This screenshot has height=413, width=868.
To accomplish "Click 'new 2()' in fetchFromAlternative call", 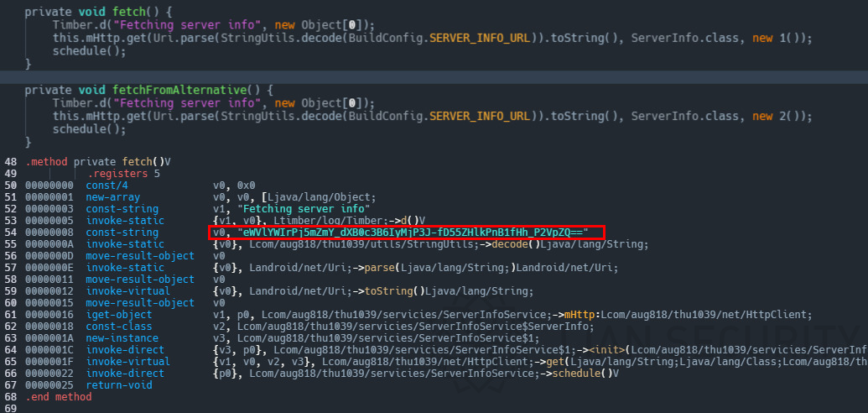I will click(x=777, y=117).
